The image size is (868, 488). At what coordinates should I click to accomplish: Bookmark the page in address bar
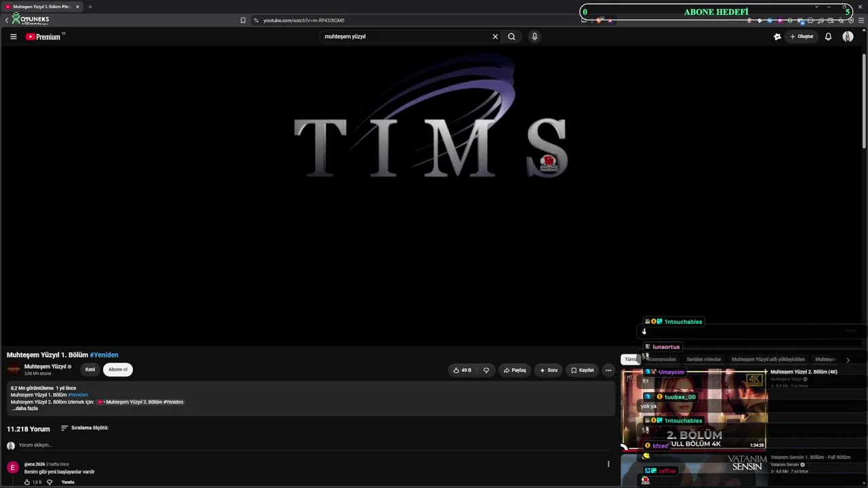point(243,20)
